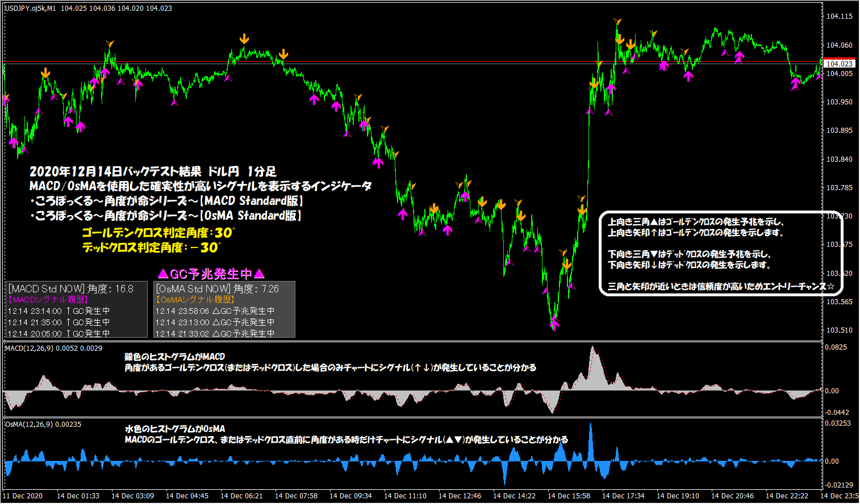Click the 【MACDシグナル履歴】 heading
This screenshot has width=860, height=504.
coord(48,300)
